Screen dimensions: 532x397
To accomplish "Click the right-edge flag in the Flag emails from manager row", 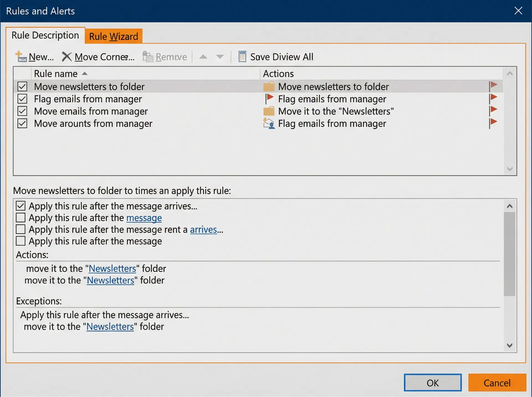I will pos(493,98).
